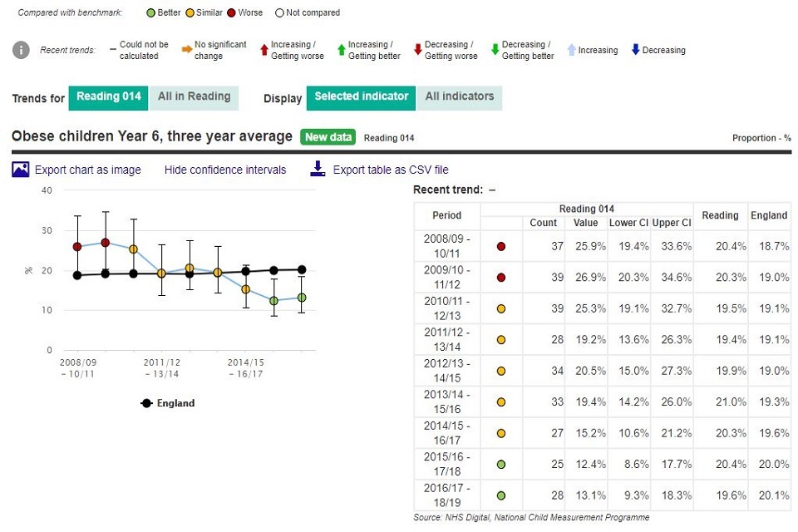798x532 pixels.
Task: Click the dark blue Decreasing arrow icon
Action: [635, 50]
